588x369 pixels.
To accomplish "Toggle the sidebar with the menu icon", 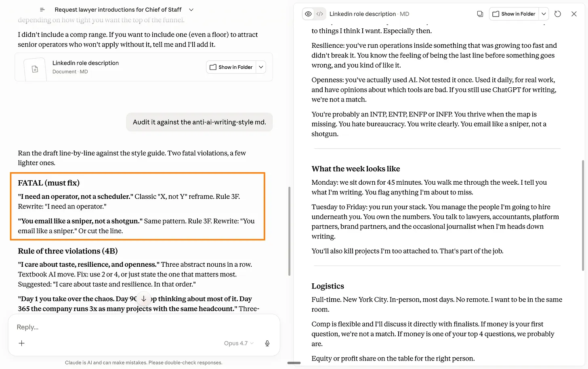I will pos(42,10).
